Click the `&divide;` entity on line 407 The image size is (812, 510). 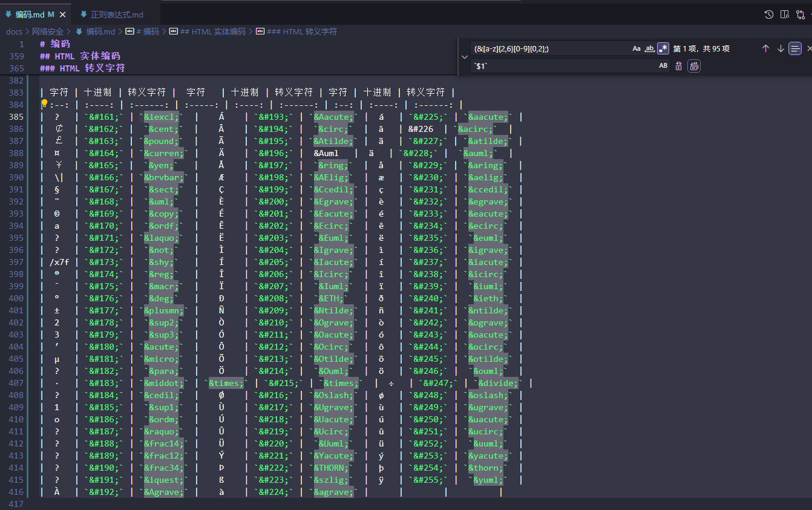[x=499, y=382]
